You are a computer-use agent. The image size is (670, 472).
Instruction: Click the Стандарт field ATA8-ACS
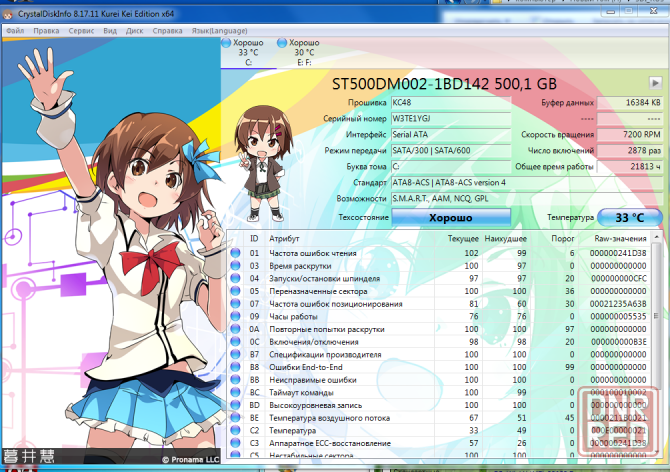click(x=527, y=182)
